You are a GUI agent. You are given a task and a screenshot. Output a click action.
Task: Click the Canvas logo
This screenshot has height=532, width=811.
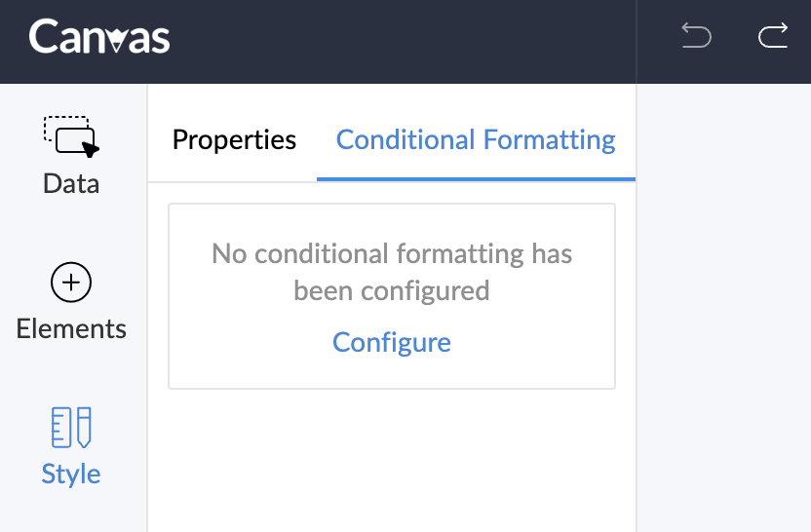point(99,38)
